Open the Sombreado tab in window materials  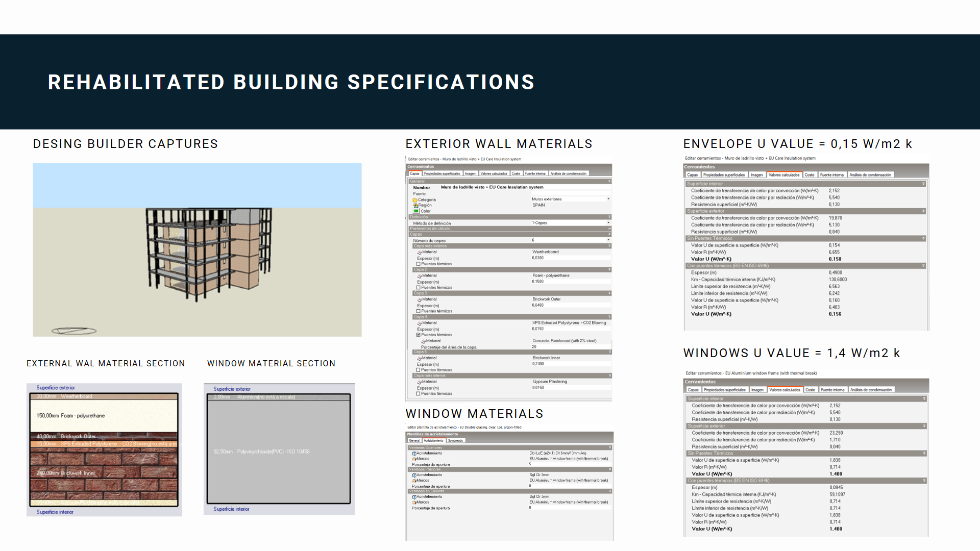coord(456,441)
